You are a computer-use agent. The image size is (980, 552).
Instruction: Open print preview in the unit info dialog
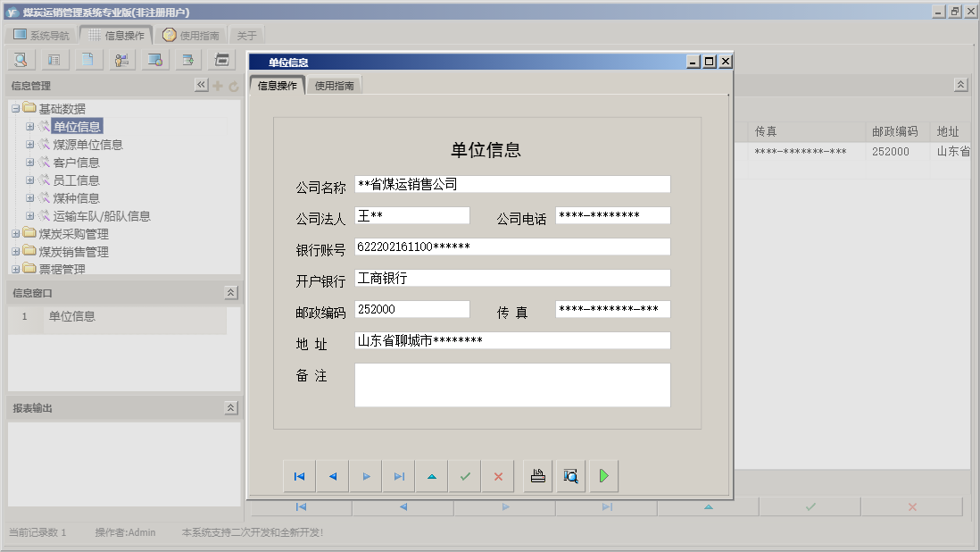(570, 476)
